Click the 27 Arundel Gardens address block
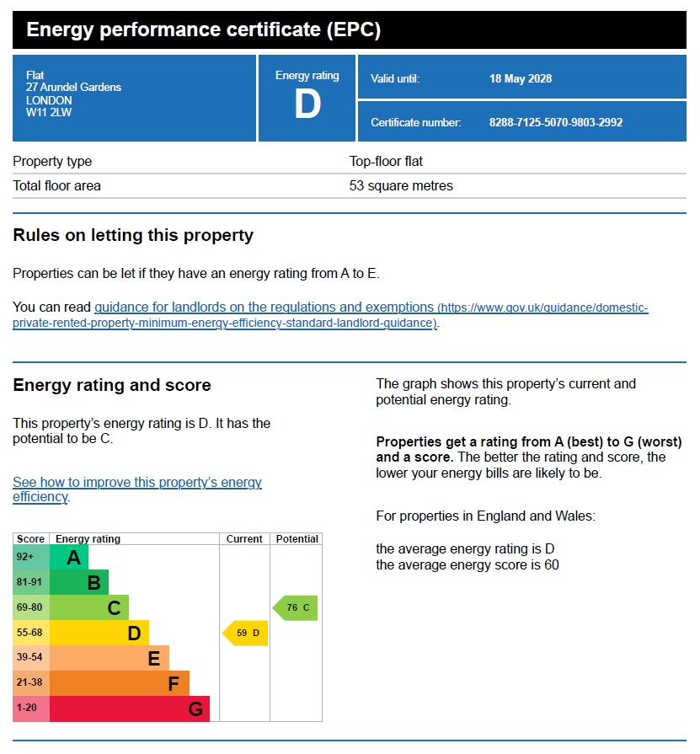The height and width of the screenshot is (754, 700). tap(73, 94)
